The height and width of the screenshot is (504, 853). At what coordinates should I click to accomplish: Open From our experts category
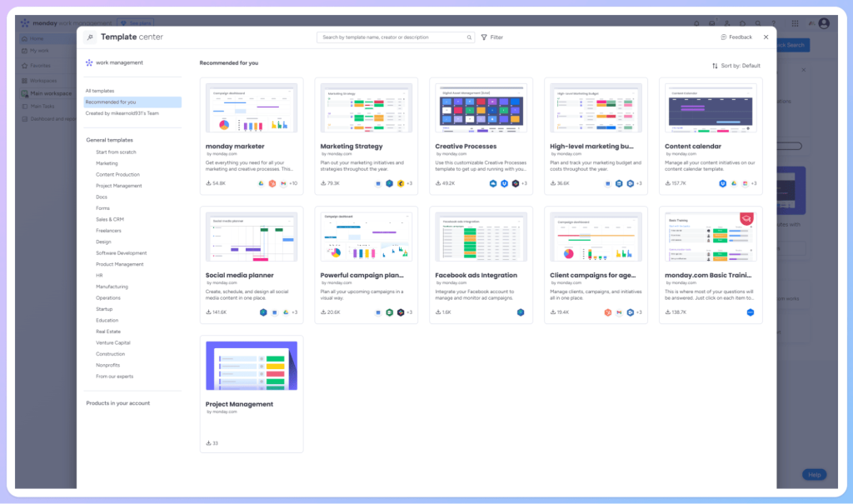point(114,377)
